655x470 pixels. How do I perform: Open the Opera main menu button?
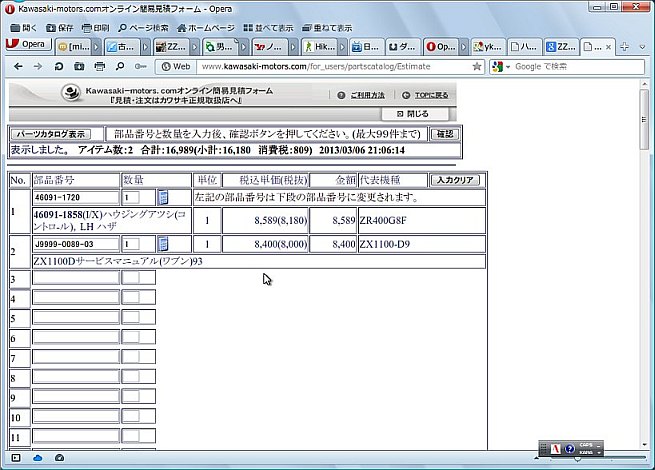click(x=28, y=44)
